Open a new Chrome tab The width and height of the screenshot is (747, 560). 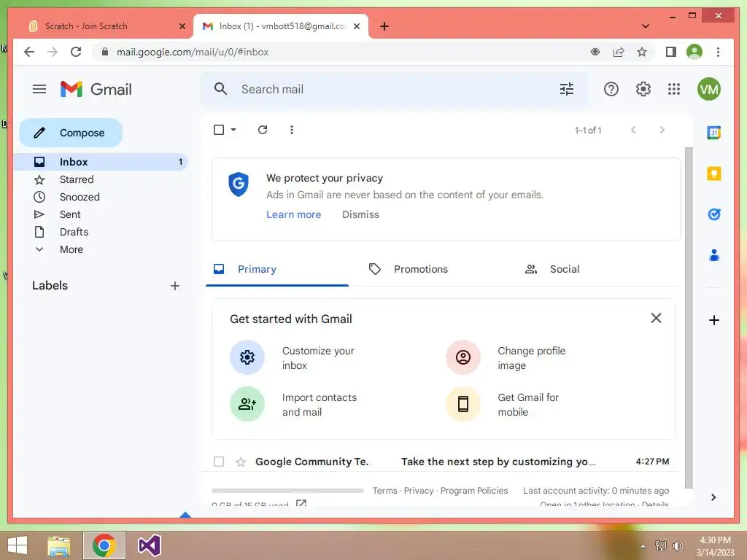[384, 26]
